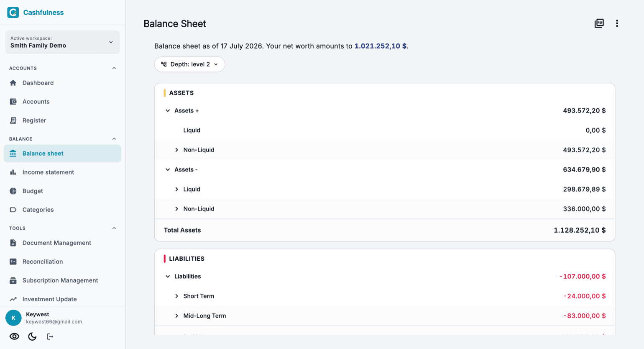Screen dimensions: 644x349
Task: Open Income statement
Action: tap(62, 172)
